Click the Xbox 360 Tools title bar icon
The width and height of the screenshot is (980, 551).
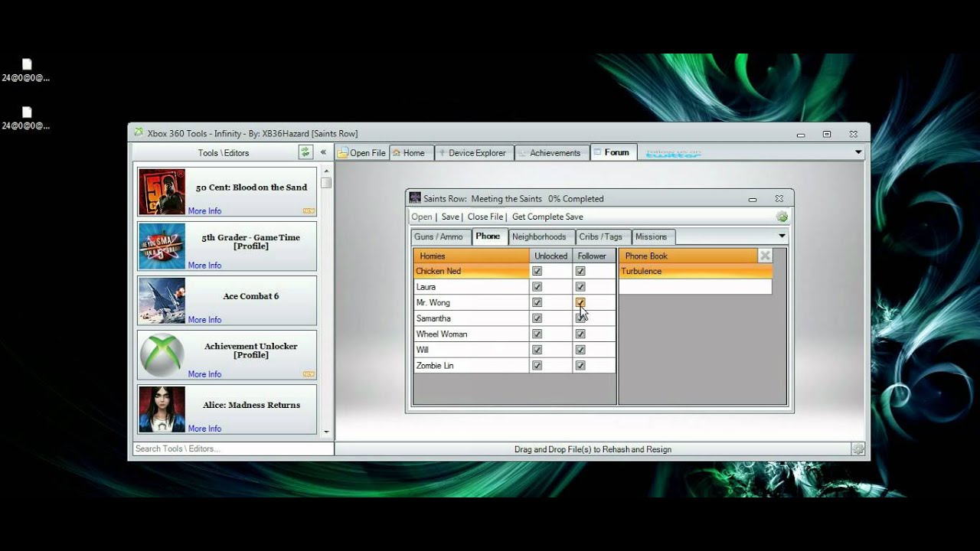pyautogui.click(x=139, y=132)
